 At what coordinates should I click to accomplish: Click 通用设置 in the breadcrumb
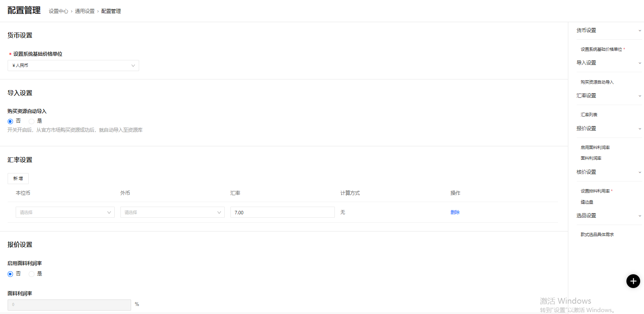(x=84, y=11)
